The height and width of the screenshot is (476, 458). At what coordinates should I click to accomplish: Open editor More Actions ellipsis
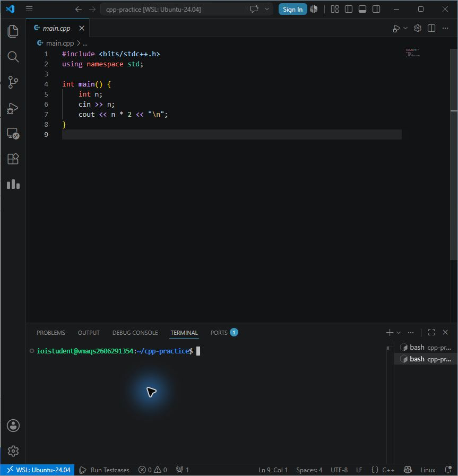(x=445, y=28)
